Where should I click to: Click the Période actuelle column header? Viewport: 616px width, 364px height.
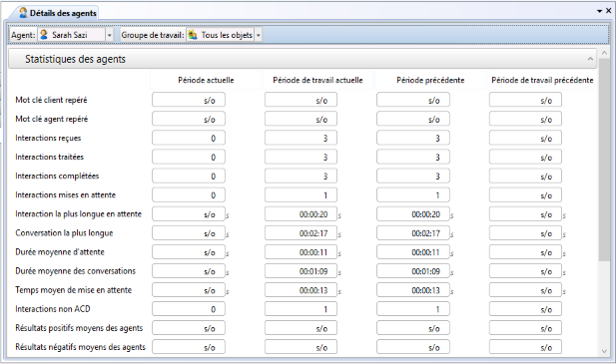tap(206, 80)
